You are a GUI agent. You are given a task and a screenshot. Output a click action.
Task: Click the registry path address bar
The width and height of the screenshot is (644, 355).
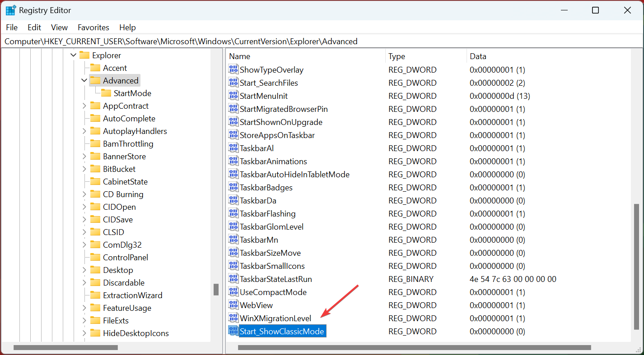pyautogui.click(x=322, y=41)
